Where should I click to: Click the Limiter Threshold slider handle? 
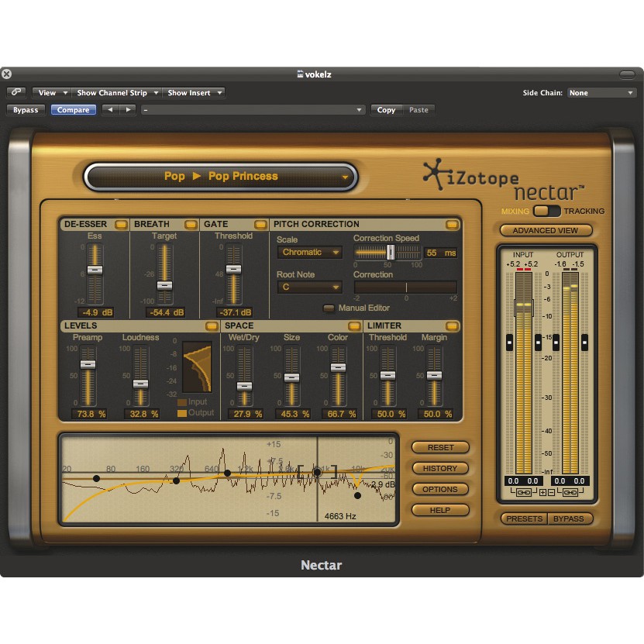[387, 375]
